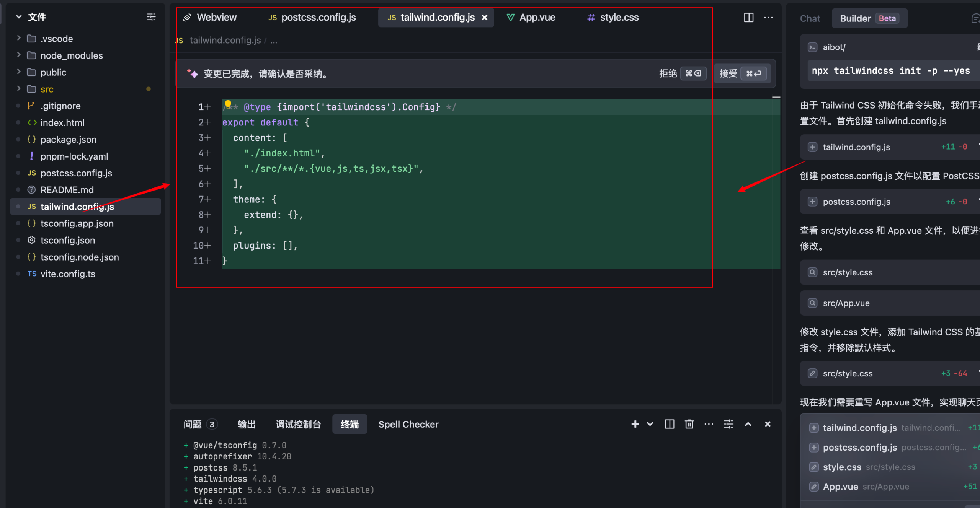
Task: Click the kill terminal trash icon
Action: click(x=689, y=424)
